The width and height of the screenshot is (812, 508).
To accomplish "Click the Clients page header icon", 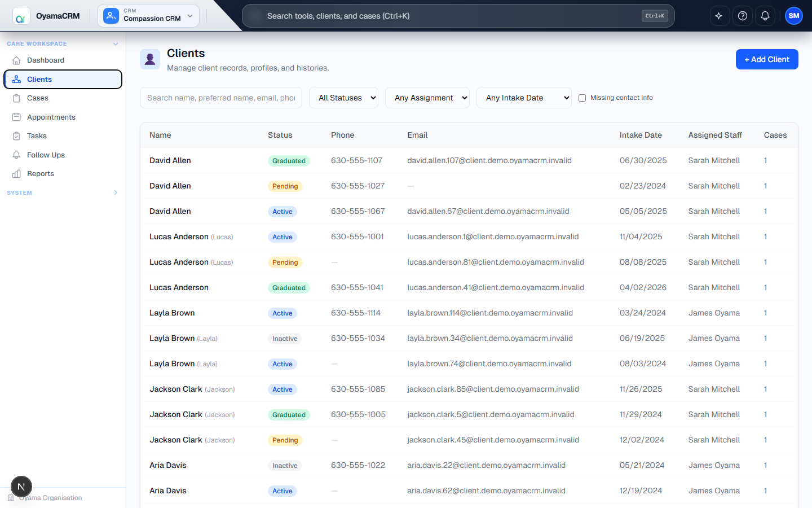I will point(150,59).
